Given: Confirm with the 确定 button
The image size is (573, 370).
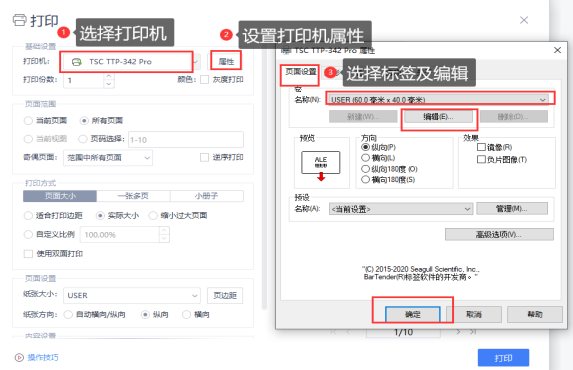Looking at the screenshot, I should (x=413, y=314).
